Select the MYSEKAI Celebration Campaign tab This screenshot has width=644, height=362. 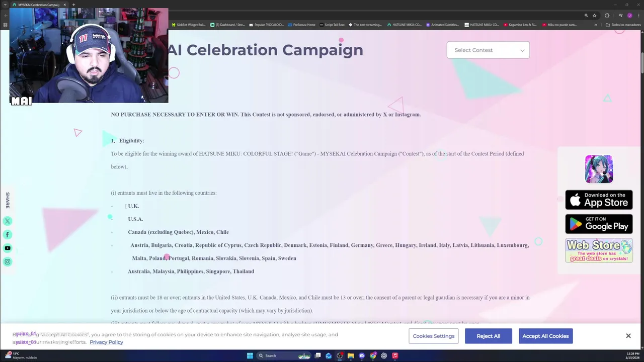click(38, 5)
